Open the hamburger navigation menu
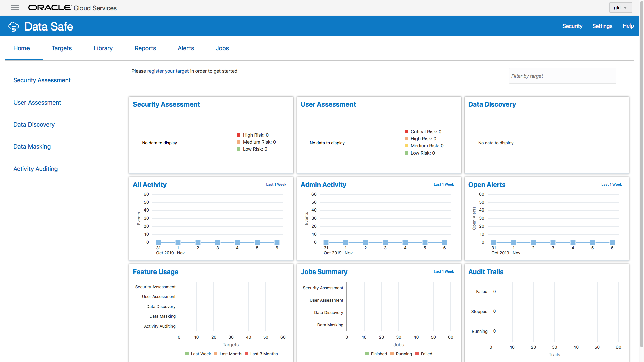Viewport: 644px width, 362px height. coord(15,8)
